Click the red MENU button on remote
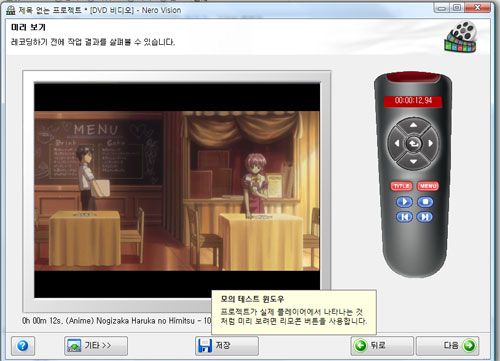Image resolution: width=500 pixels, height=361 pixels. 428,186
